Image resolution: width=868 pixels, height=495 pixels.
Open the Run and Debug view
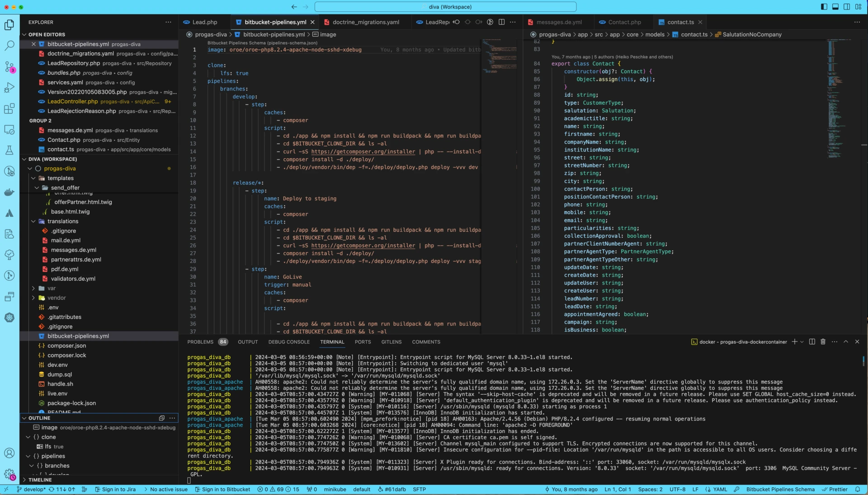click(x=9, y=88)
